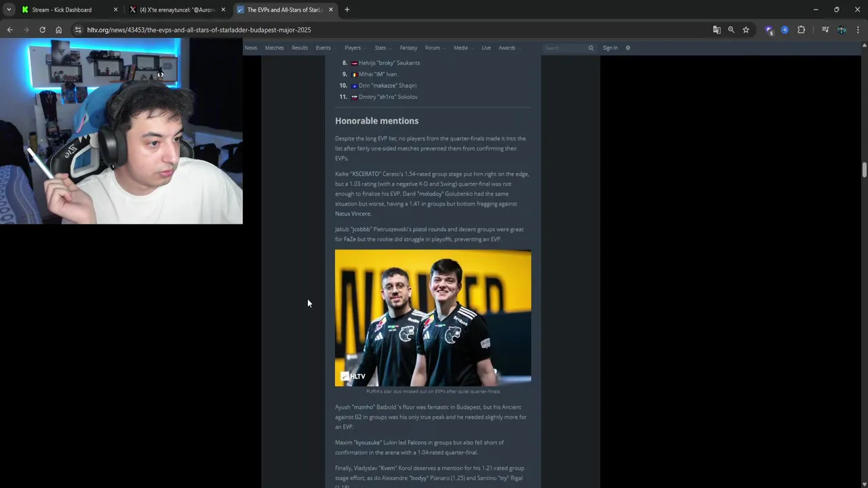The image size is (868, 488).
Task: Open the News section on HLTV
Action: [x=251, y=48]
